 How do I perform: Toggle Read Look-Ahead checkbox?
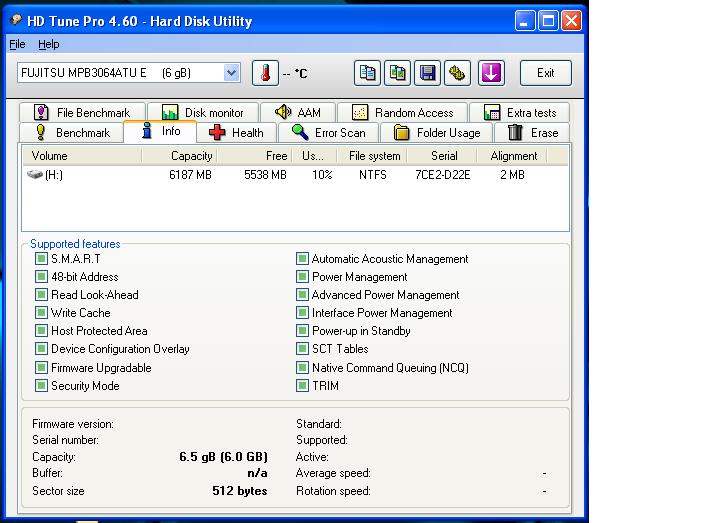(x=41, y=295)
